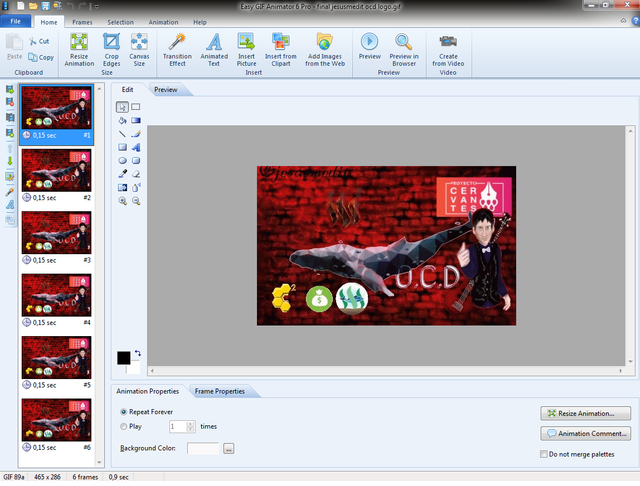Swap foreground and background colors arrow
This screenshot has width=640, height=486.
(x=138, y=353)
